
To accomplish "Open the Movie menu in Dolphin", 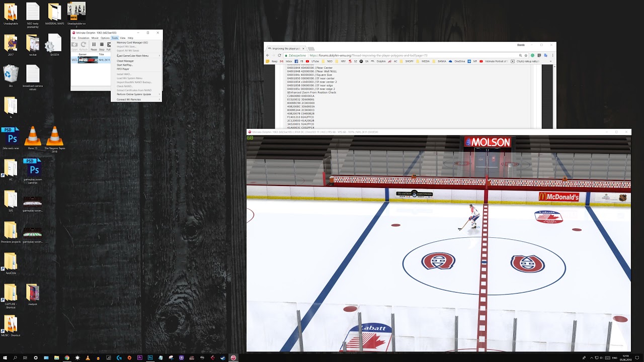I will tap(95, 38).
